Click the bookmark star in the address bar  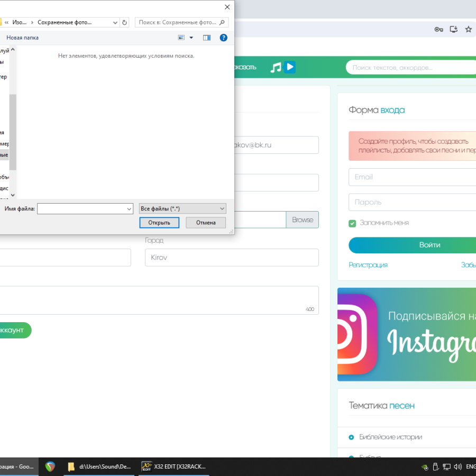(x=468, y=30)
